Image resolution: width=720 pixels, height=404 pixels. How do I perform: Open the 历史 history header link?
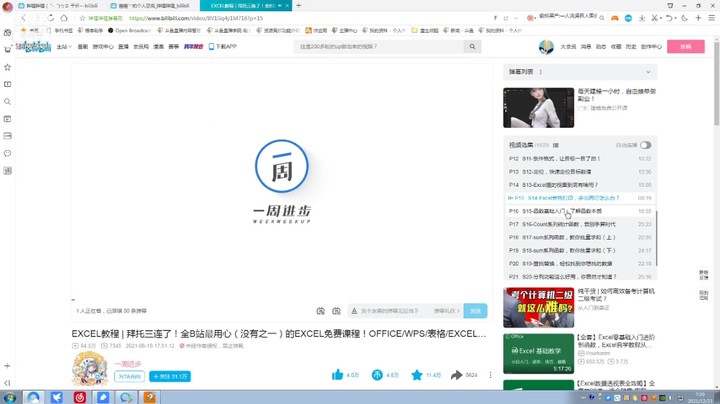[x=631, y=47]
